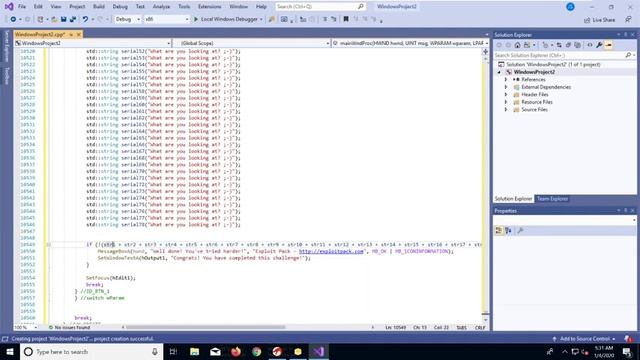This screenshot has width=640, height=360.
Task: Click the Collapse All icon in Solution Explorer
Action: (568, 45)
